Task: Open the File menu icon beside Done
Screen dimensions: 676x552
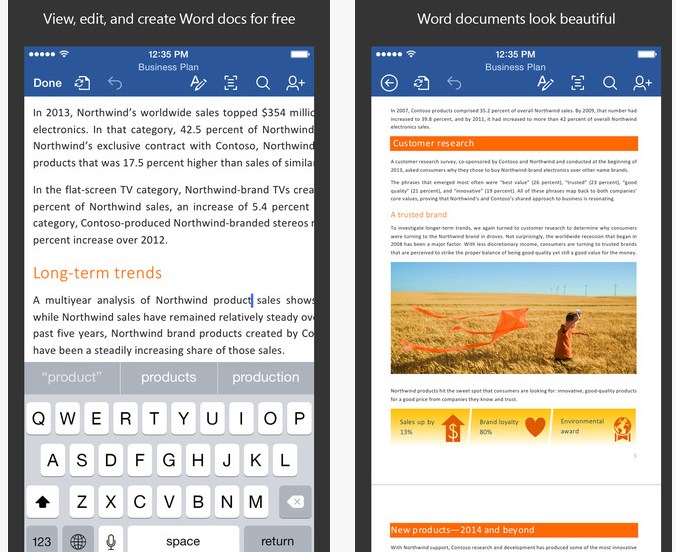Action: [83, 83]
